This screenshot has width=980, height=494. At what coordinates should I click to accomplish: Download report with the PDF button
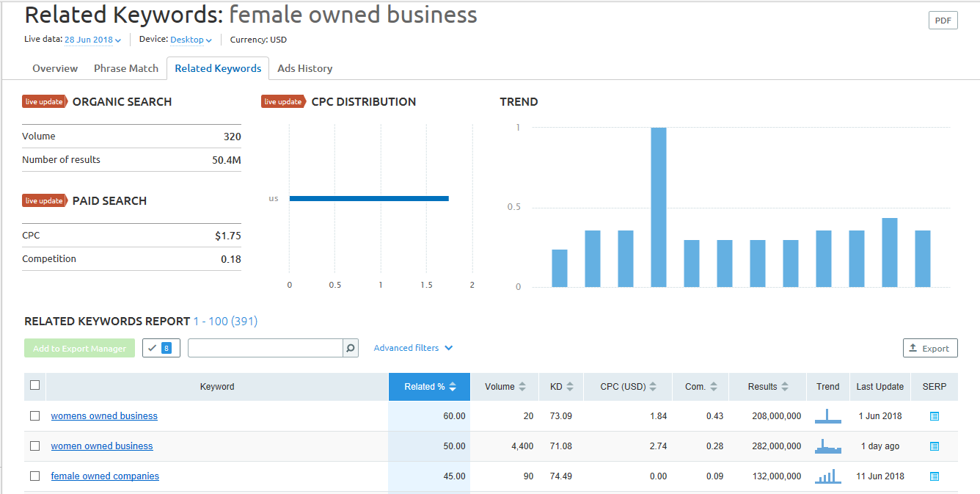943,21
